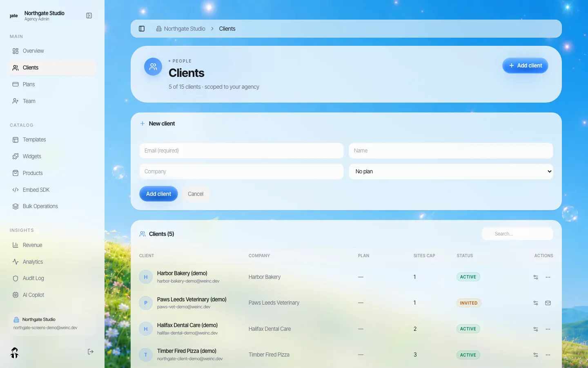Open the No plan dropdown

pos(451,171)
